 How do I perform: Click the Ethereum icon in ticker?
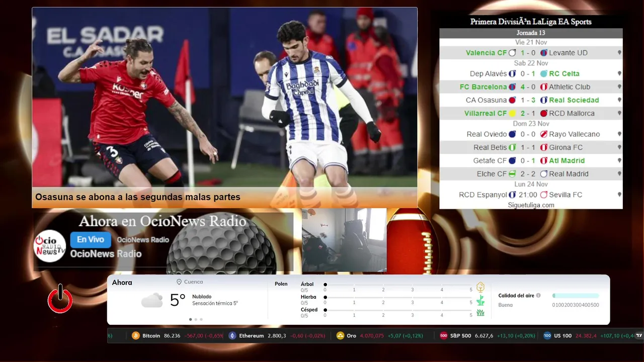(232, 336)
